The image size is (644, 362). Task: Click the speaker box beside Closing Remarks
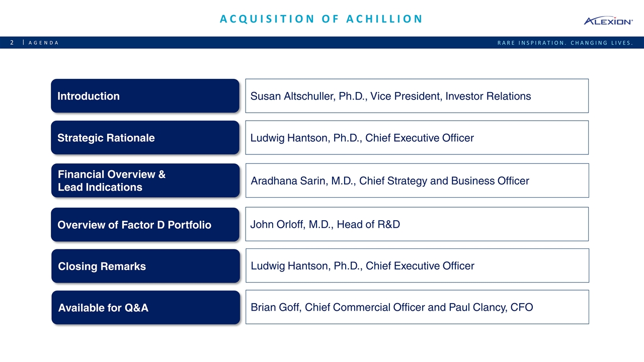417,265
